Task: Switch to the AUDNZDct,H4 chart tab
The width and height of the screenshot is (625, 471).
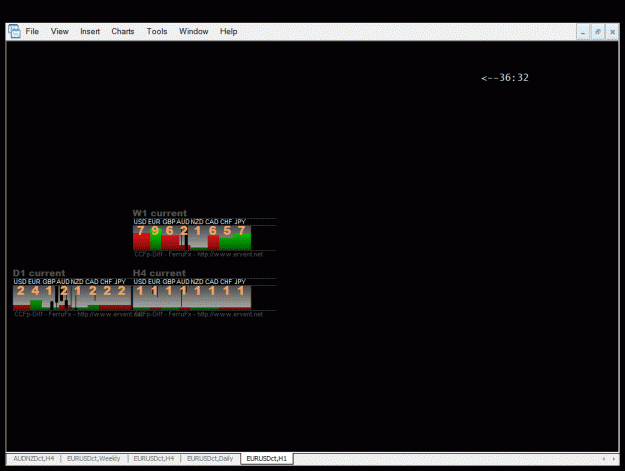Action: 33,459
